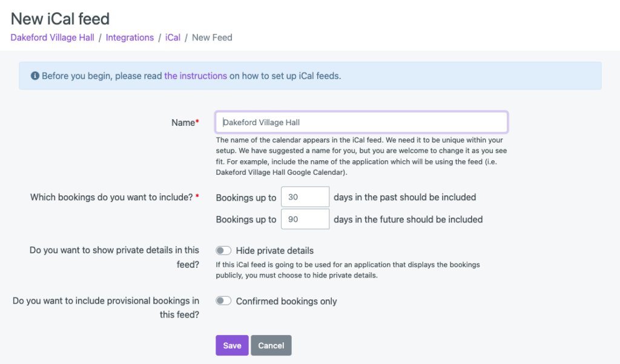Click the 'Confirmed bookings only' label
This screenshot has height=364, width=620.
286,301
